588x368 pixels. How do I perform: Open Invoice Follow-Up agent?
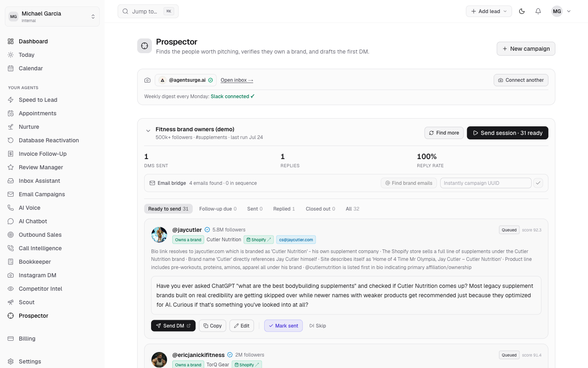click(x=52, y=154)
